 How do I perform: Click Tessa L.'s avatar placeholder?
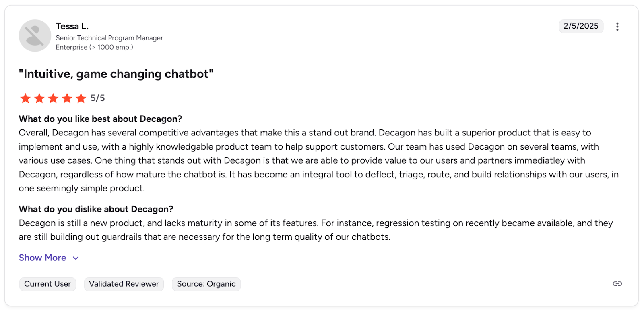pyautogui.click(x=35, y=35)
